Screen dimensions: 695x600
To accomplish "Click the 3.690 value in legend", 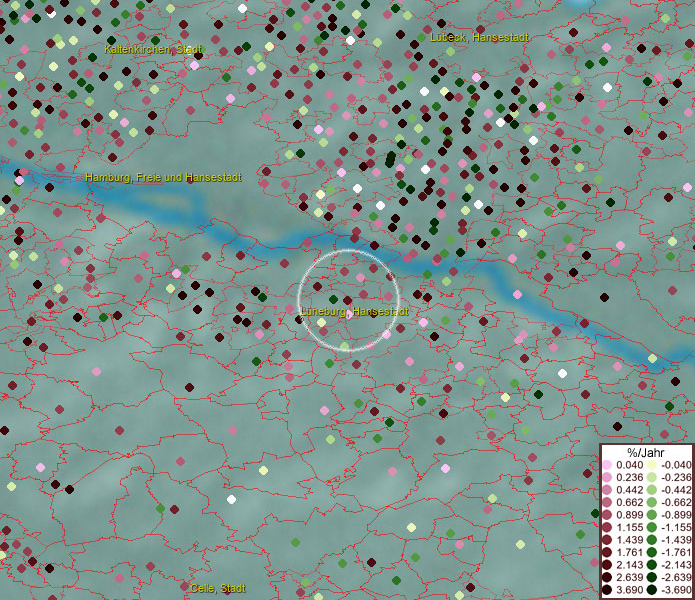I will click(629, 590).
